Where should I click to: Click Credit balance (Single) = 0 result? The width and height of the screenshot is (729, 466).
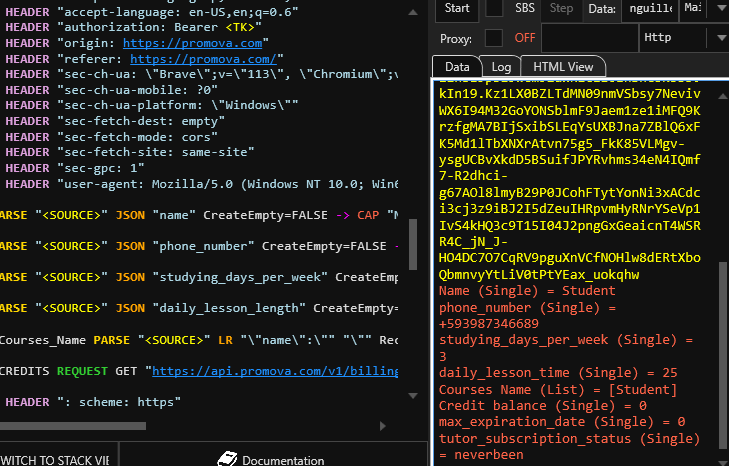point(543,406)
